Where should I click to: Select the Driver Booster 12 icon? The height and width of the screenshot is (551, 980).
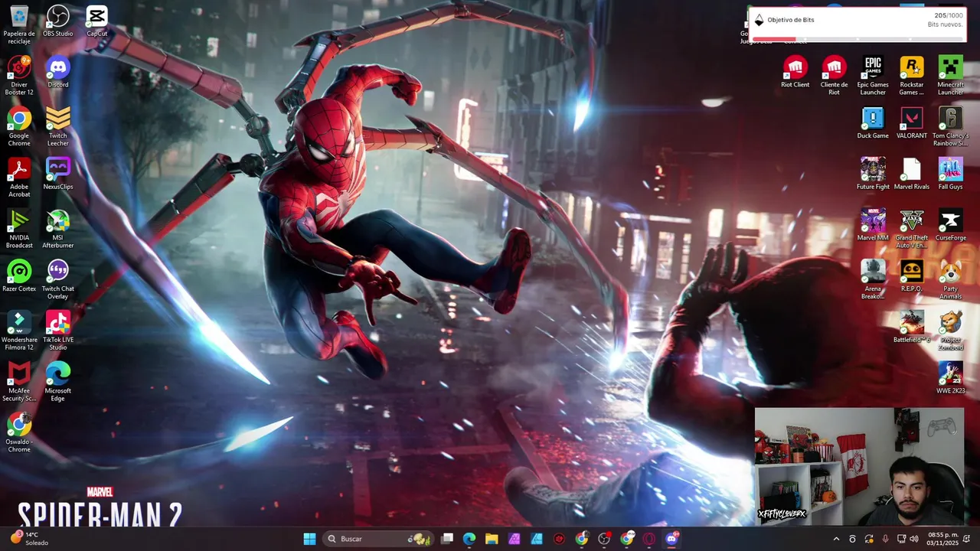(19, 75)
